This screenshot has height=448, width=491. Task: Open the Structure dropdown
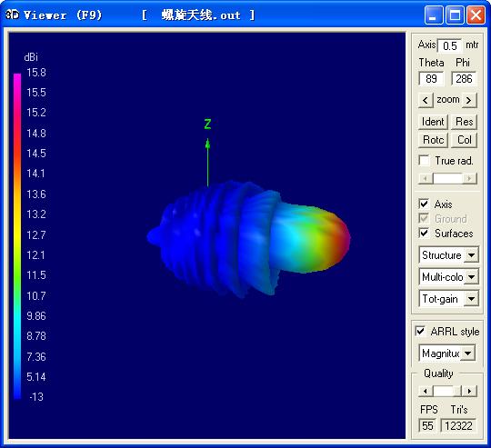tap(471, 255)
